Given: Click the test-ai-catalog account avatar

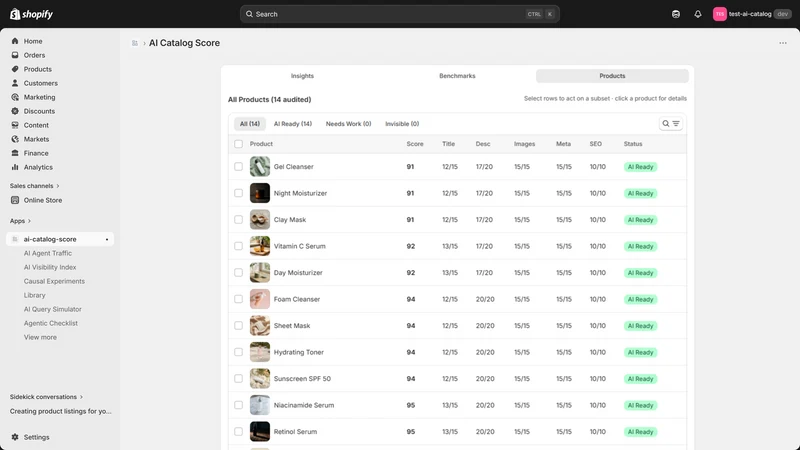Looking at the screenshot, I should point(719,14).
